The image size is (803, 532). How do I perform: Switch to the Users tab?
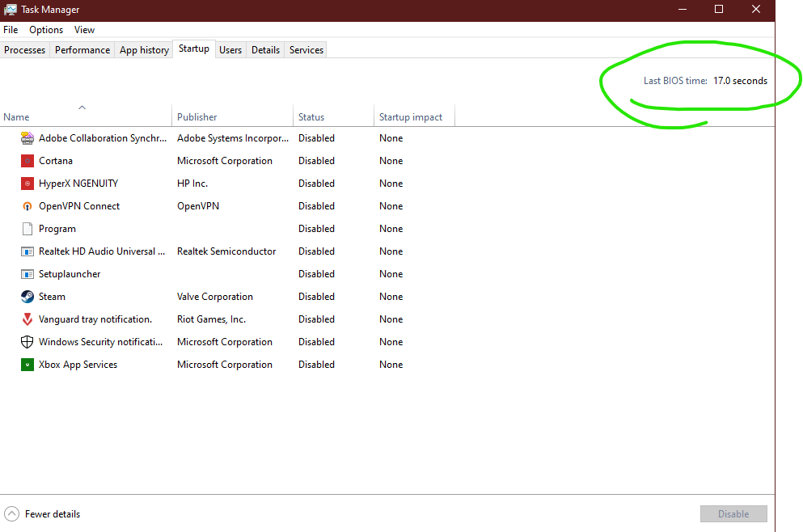[x=230, y=49]
